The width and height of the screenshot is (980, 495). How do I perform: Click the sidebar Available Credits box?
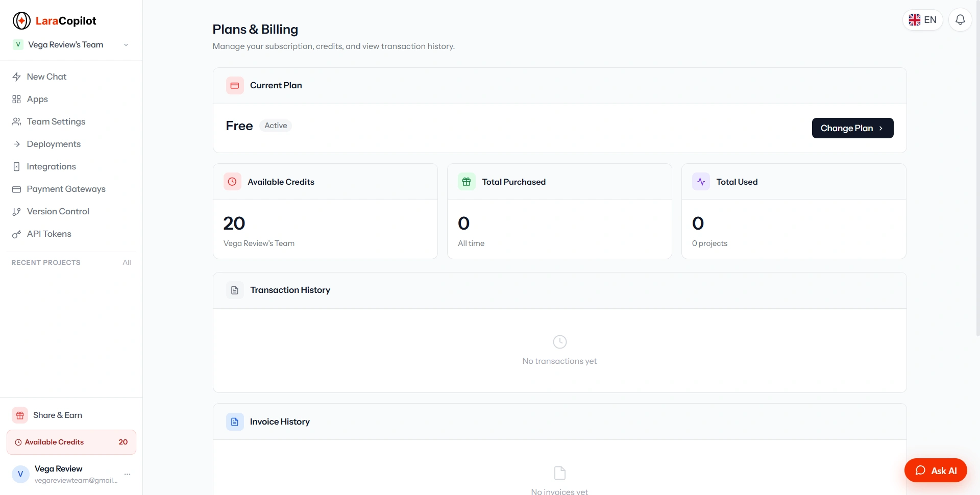71,442
